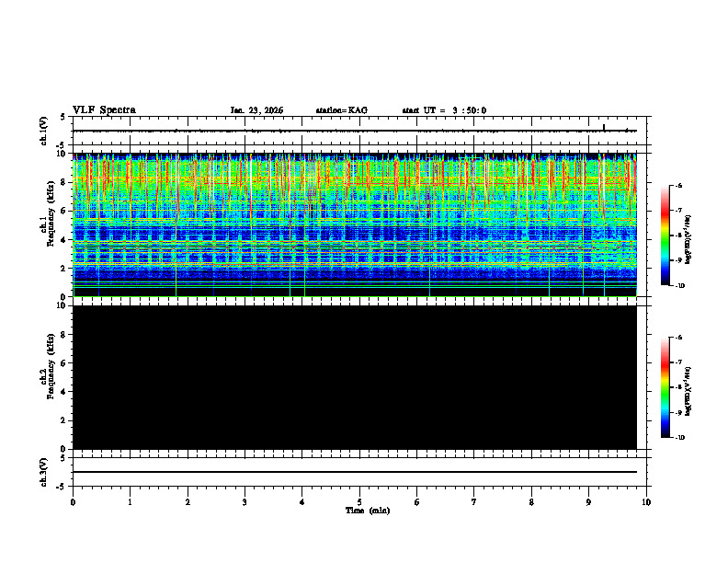The image size is (728, 563).
Task: Click the 'VLF Spectra' title text
Action: click(x=104, y=110)
